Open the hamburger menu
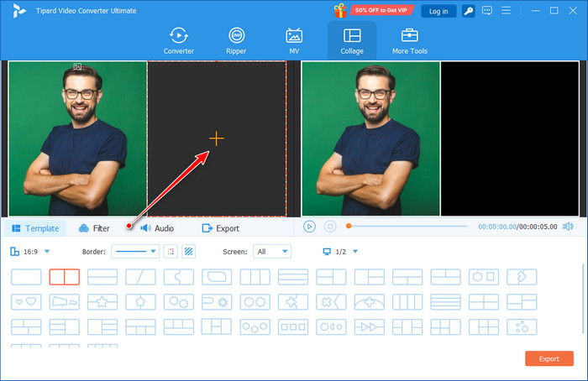Screen dimensions: 588x381 506,10
